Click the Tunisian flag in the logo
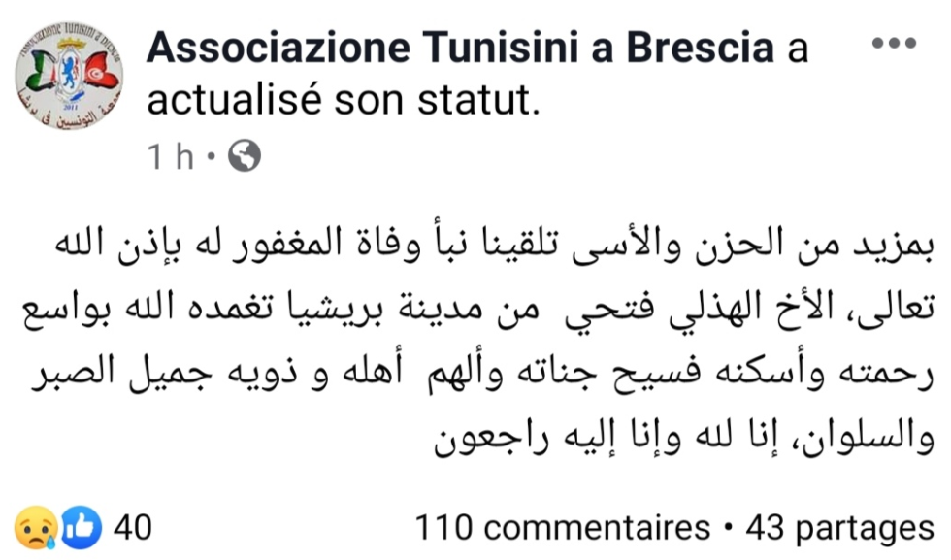Viewport: 951px width, 560px height. point(98,72)
